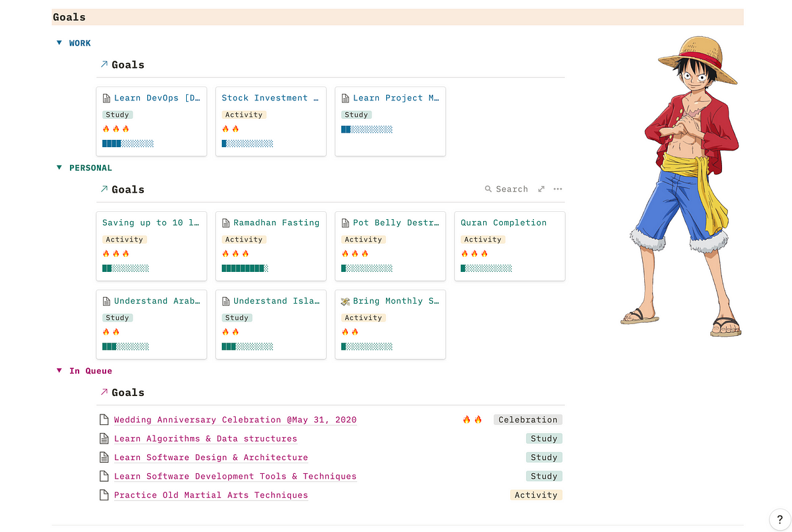The image size is (792, 532).
Task: Open the Pot Belly Destr... card
Action: pyautogui.click(x=391, y=246)
